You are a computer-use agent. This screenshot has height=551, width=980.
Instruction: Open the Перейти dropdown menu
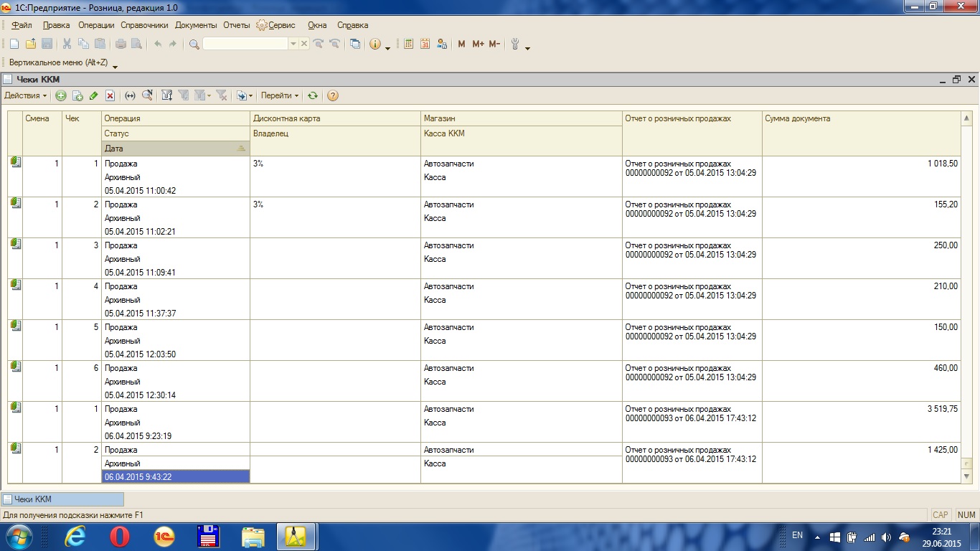[280, 95]
